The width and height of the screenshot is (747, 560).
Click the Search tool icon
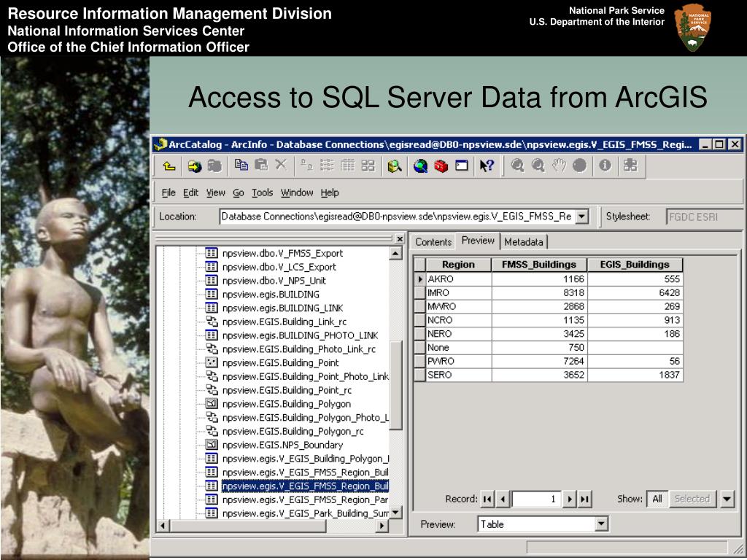pos(394,166)
